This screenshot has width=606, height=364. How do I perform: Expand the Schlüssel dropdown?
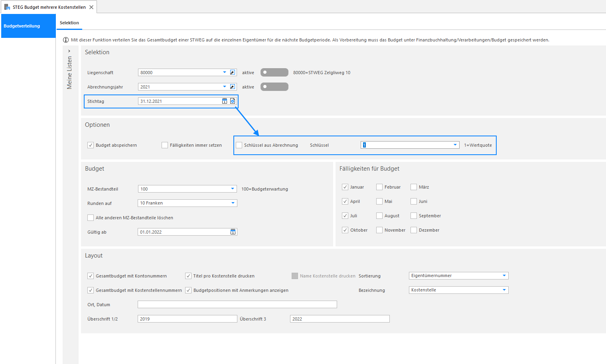point(455,145)
